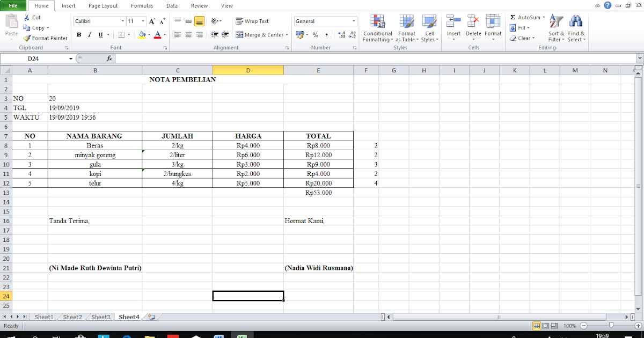Toggle Center alignment on
This screenshot has height=338, width=644.
[x=188, y=34]
